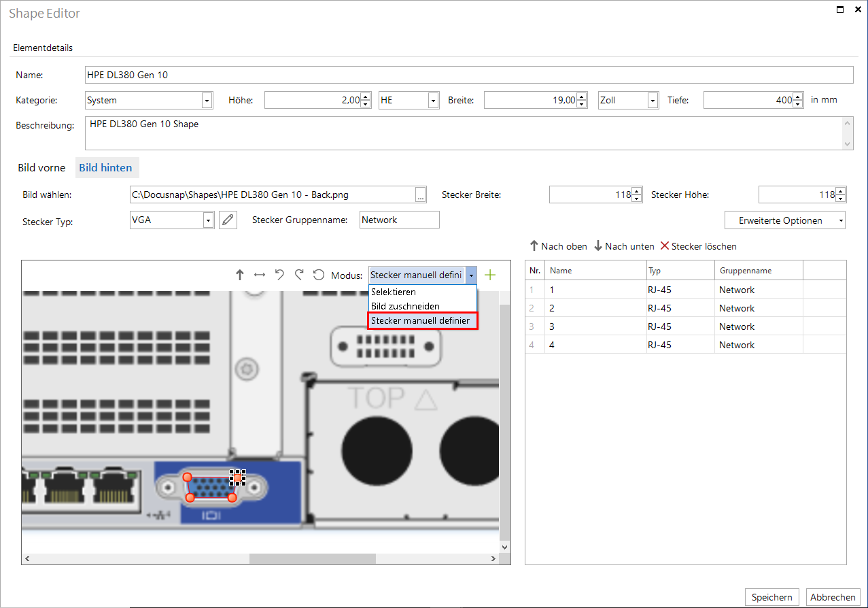Click the rotate right arrow icon
Image resolution: width=868 pixels, height=608 pixels.
click(x=299, y=275)
